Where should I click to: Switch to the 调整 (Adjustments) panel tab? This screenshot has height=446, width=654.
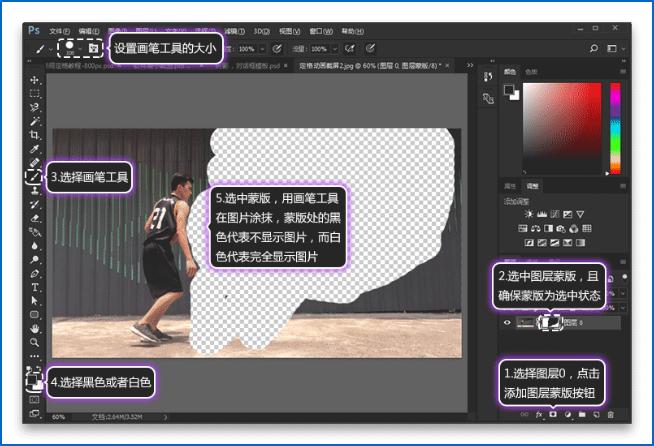[532, 186]
